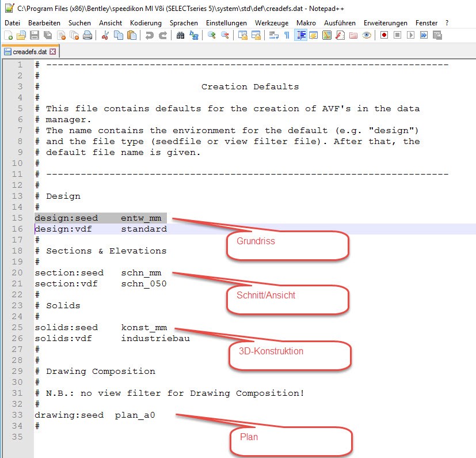476x458 pixels.
Task: Open the Werkzeuge menu
Action: [272, 23]
